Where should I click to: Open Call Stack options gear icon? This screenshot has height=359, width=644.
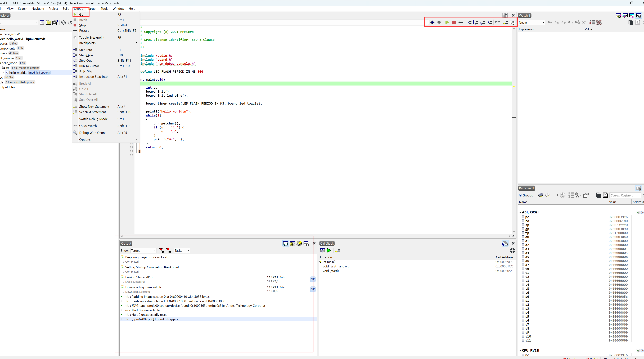click(512, 250)
